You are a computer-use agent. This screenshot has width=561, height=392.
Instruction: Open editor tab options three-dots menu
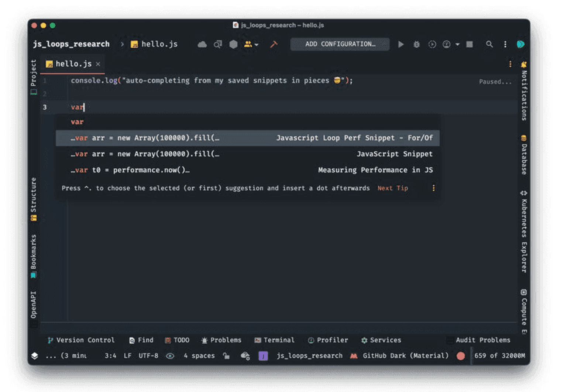click(510, 64)
